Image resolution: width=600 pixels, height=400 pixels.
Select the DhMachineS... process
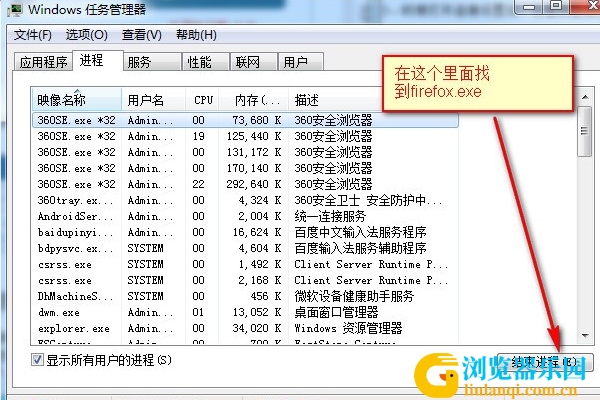[x=245, y=296]
